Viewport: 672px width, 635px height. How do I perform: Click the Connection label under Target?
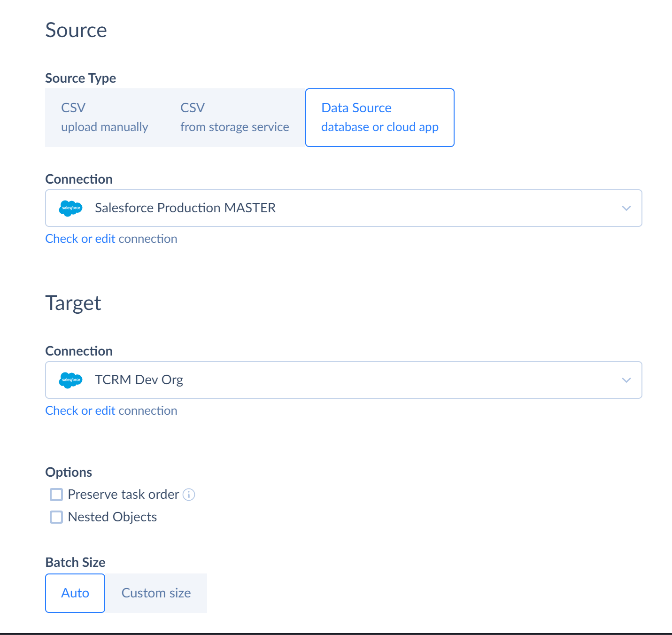point(78,351)
